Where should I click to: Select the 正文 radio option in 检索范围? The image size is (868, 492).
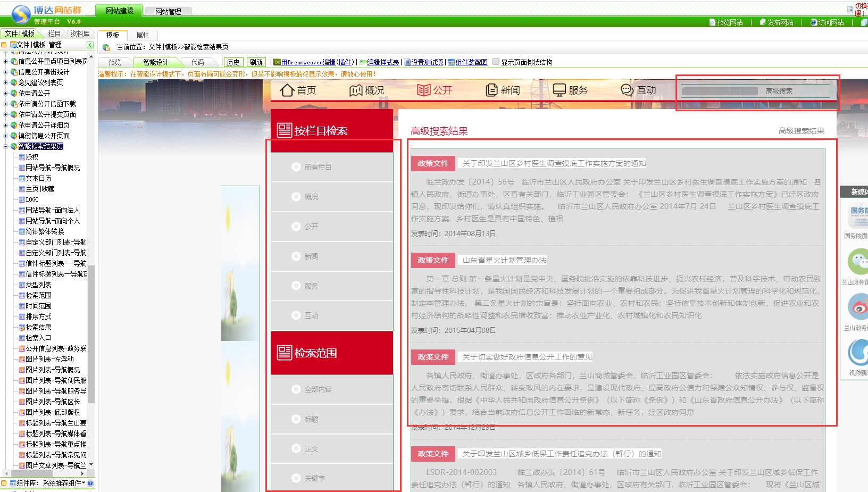click(x=296, y=448)
